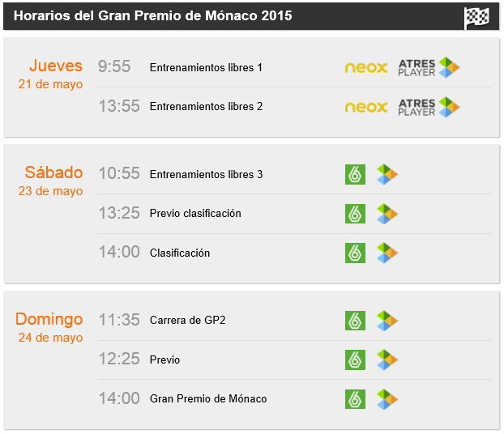The width and height of the screenshot is (504, 434).
Task: Click Atresplayer logo for Entrenamientos libres 2
Action: coord(429,107)
